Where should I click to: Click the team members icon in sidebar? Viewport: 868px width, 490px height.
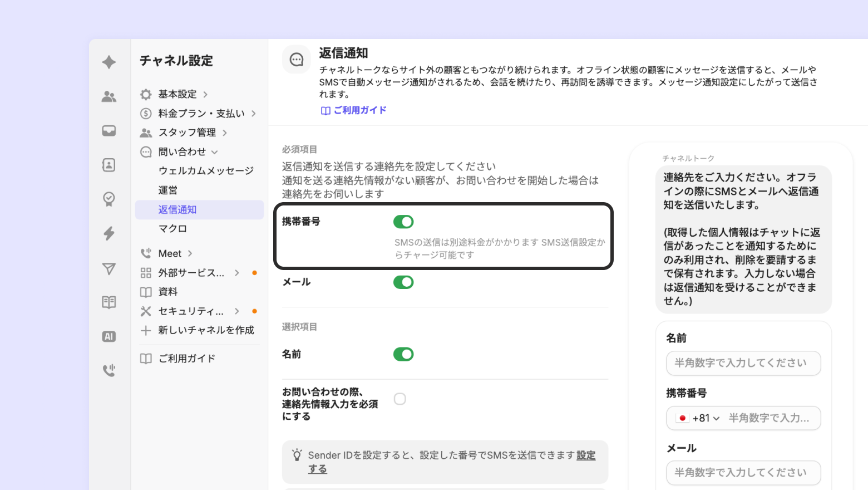(x=109, y=97)
